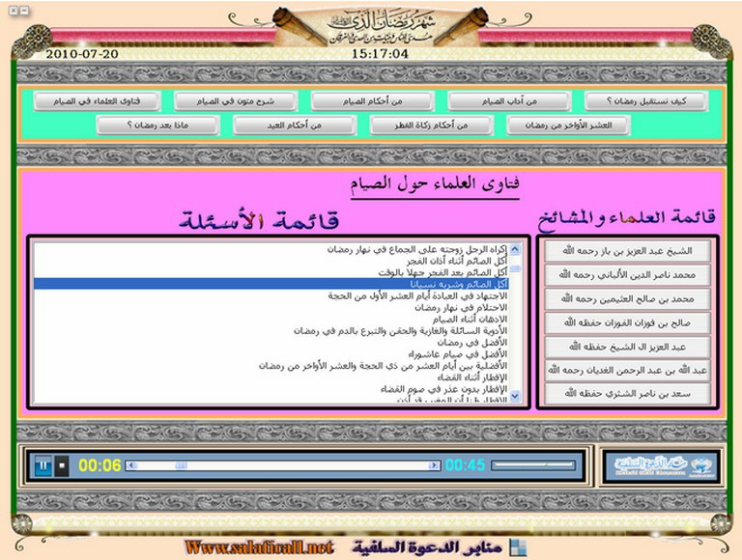
Task: Stop the audio playback
Action: (x=63, y=465)
